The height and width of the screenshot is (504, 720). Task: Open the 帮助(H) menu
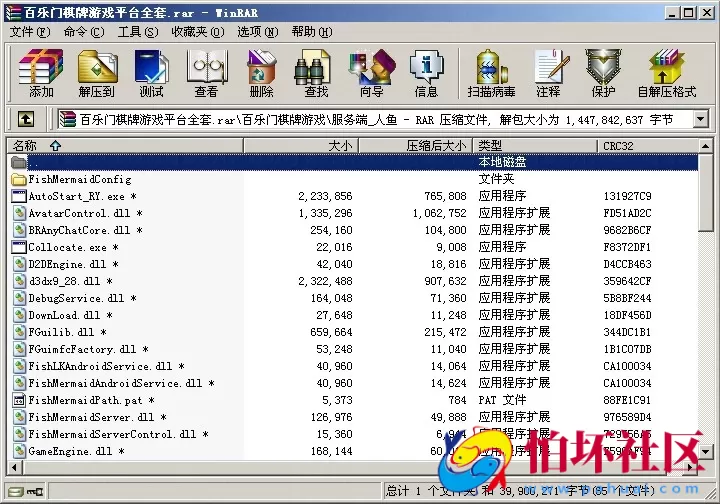312,32
